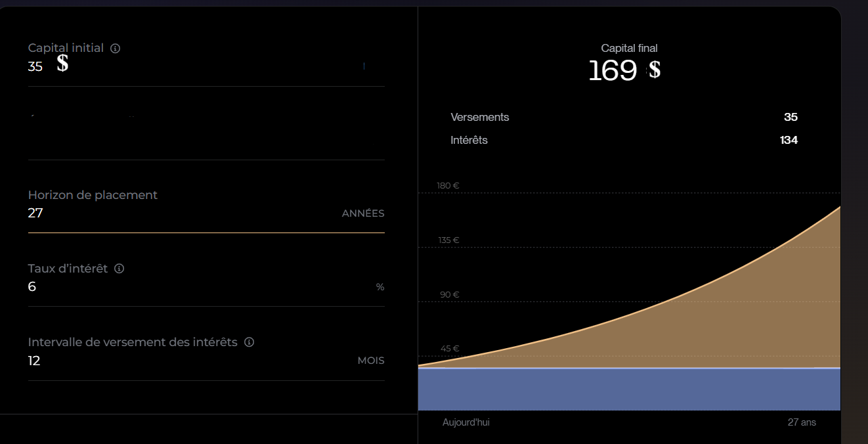Click the ANNÉES unit label

pos(363,213)
